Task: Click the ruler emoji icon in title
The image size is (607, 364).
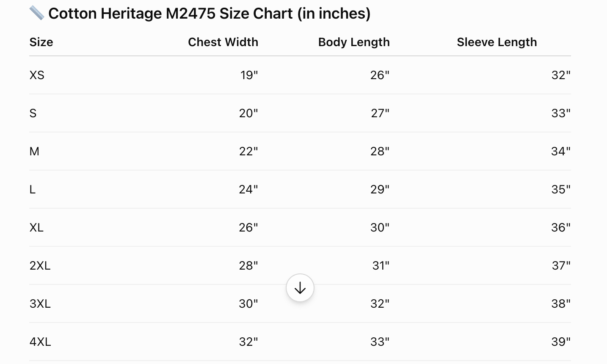Action: (37, 13)
